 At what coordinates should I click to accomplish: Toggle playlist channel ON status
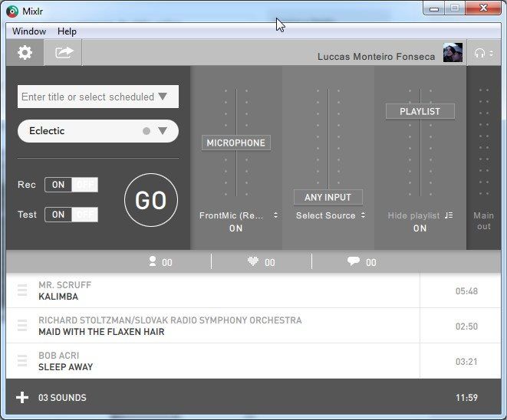420,228
